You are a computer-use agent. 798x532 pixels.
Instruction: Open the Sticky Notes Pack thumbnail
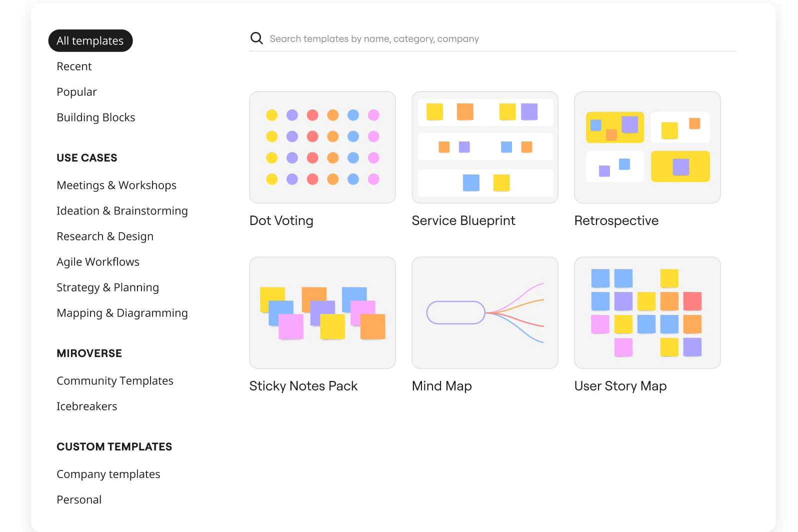(x=322, y=313)
